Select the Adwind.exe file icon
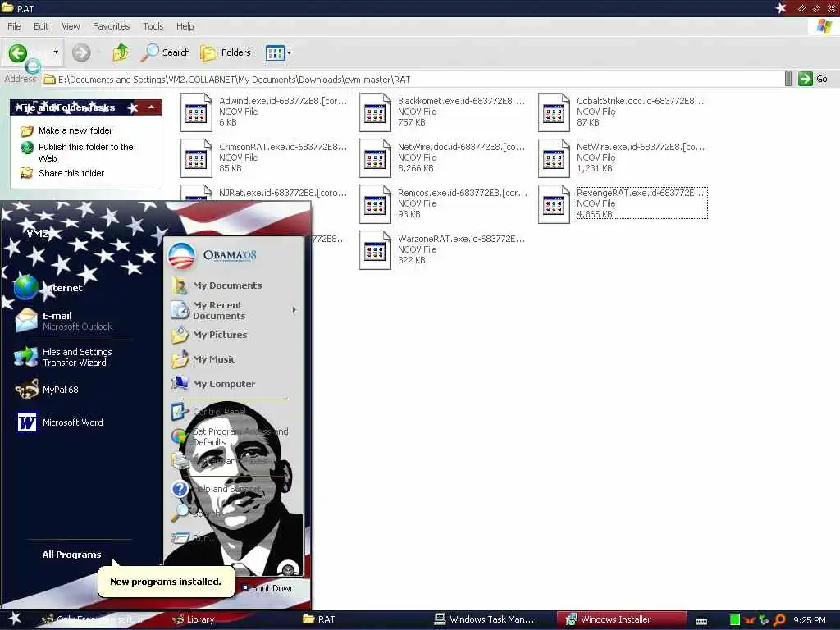 pos(196,112)
